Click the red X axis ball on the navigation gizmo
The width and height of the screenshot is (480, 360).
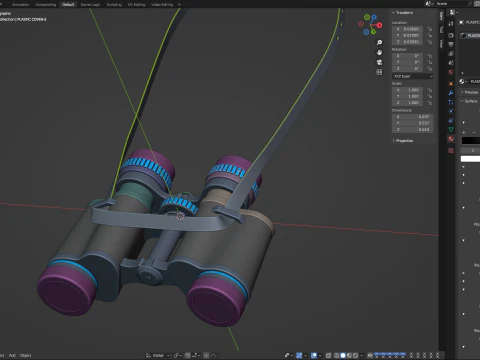click(380, 25)
